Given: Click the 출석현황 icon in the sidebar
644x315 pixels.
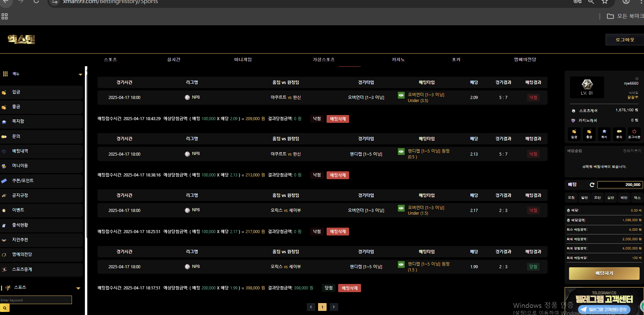Looking at the screenshot, I should coord(4,225).
